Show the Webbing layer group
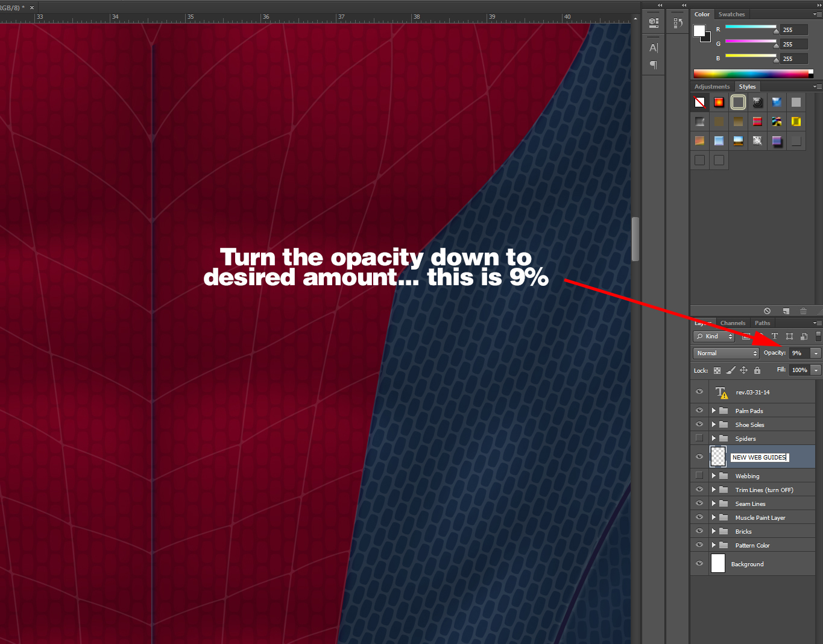823x644 pixels. 699,476
